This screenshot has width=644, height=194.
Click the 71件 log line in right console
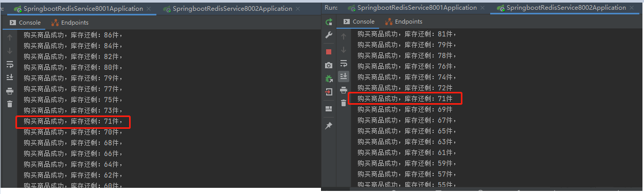405,99
